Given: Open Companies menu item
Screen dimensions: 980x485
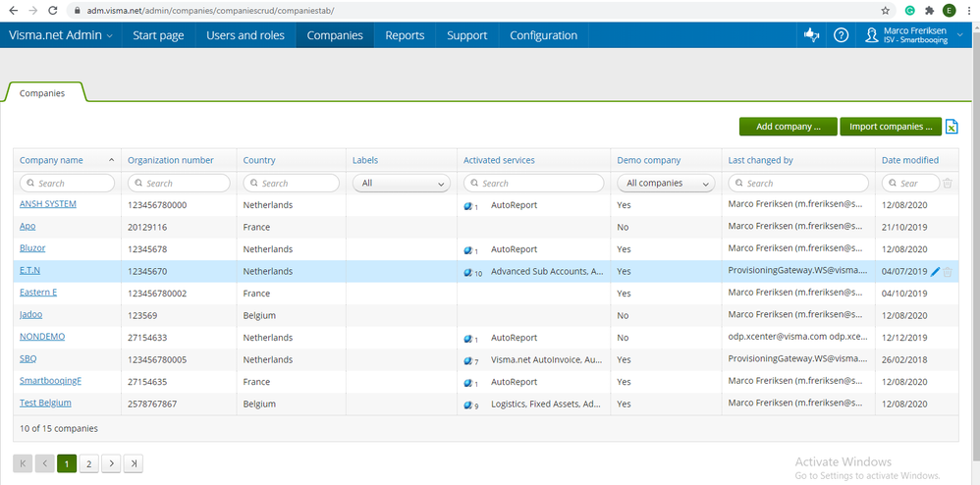Looking at the screenshot, I should (335, 35).
